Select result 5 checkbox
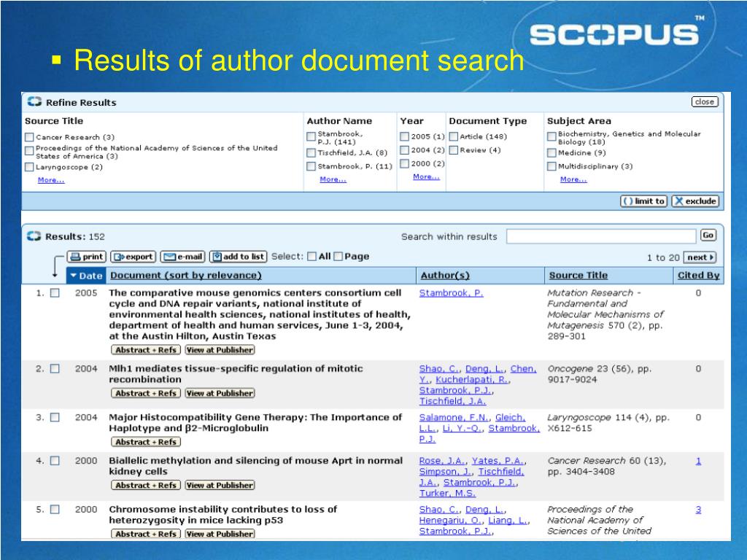The width and height of the screenshot is (747, 560). point(55,509)
